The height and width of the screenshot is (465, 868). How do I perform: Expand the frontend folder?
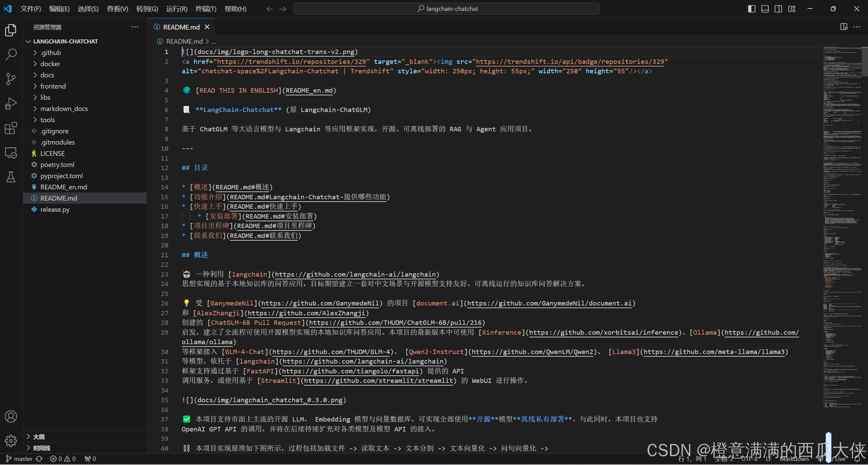(x=85, y=86)
